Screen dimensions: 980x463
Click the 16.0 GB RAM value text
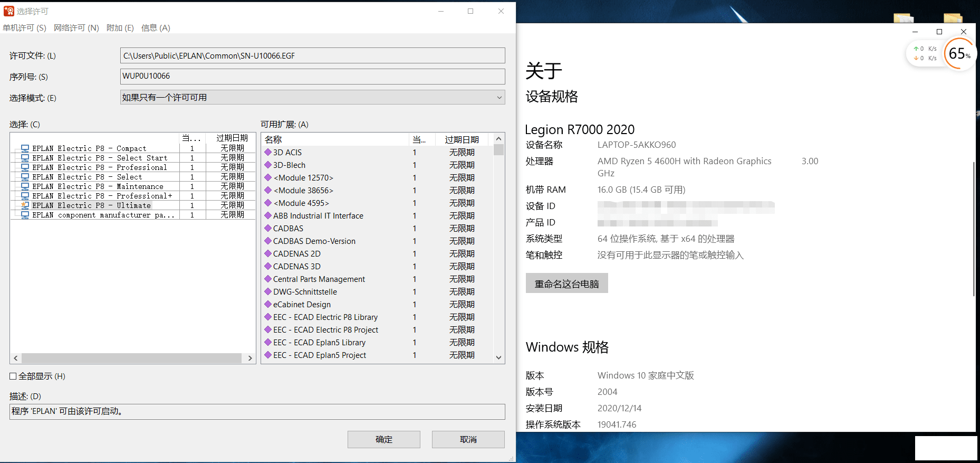click(641, 190)
